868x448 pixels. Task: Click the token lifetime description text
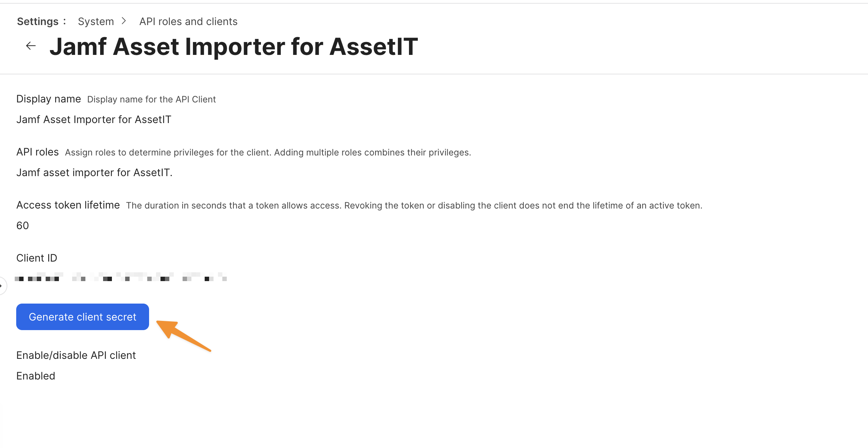click(414, 206)
